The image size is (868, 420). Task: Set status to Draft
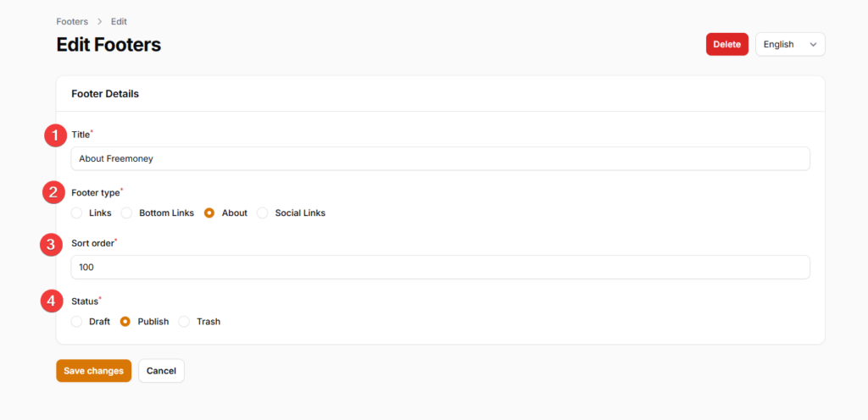pos(77,321)
